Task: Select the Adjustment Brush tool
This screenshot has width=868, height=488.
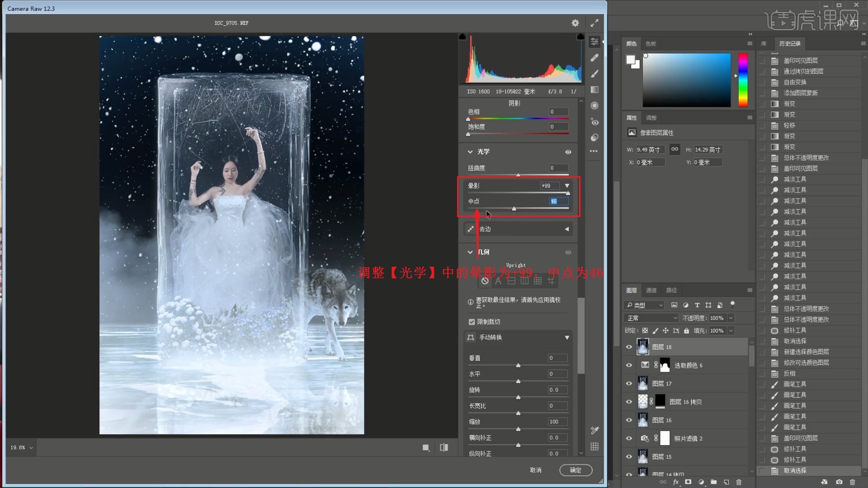Action: tap(594, 74)
